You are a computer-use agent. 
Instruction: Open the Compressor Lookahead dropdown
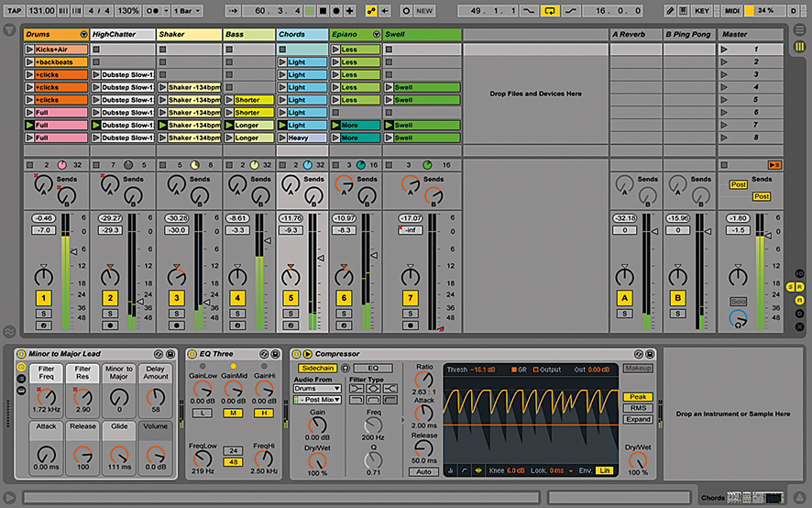click(x=570, y=470)
